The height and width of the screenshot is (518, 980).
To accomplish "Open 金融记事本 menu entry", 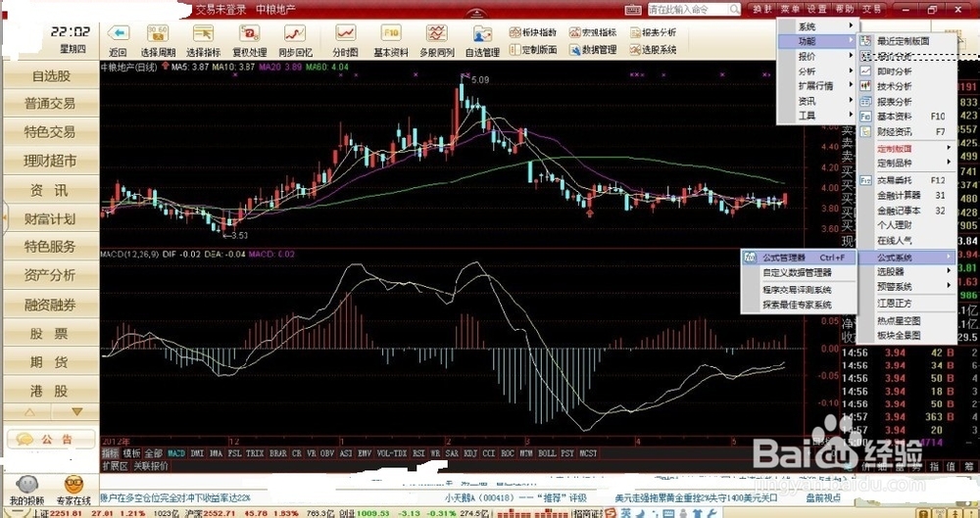I will tap(906, 211).
